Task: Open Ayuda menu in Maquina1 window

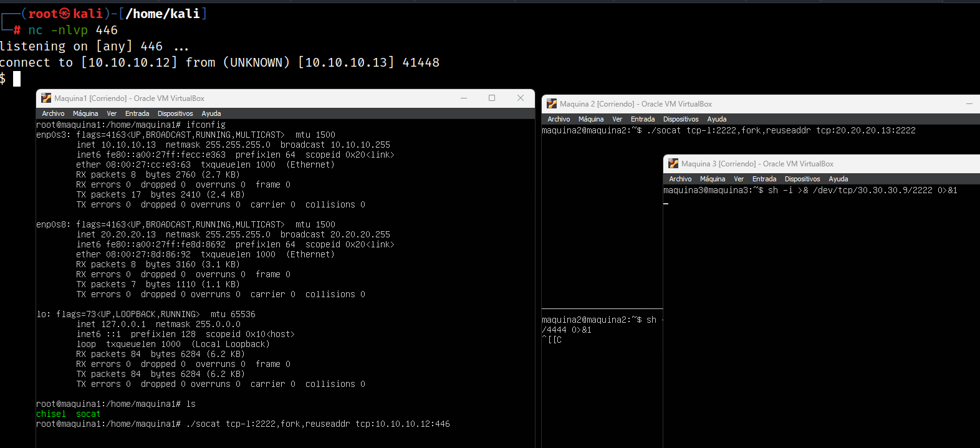Action: click(211, 113)
